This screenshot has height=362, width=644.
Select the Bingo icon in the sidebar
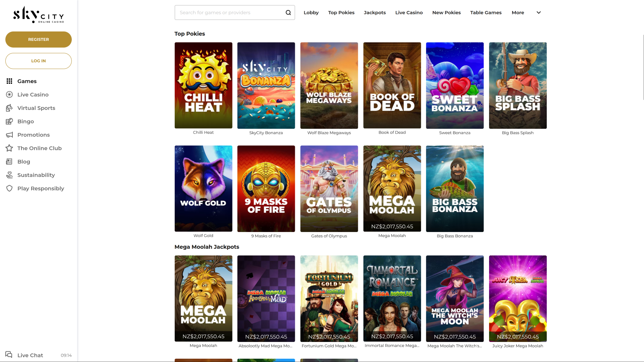[x=9, y=121]
